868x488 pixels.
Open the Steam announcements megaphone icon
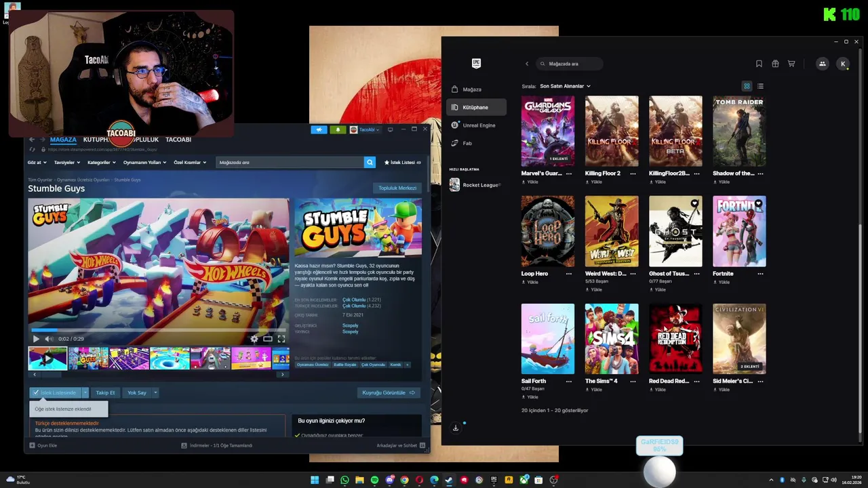[319, 129]
